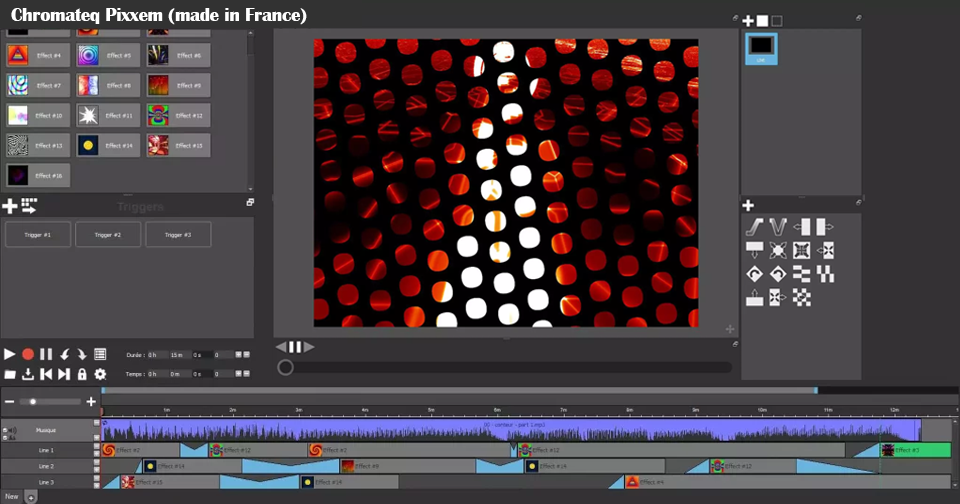Switch to the New timeline tab
Screen dimensions: 960x504
(11, 496)
